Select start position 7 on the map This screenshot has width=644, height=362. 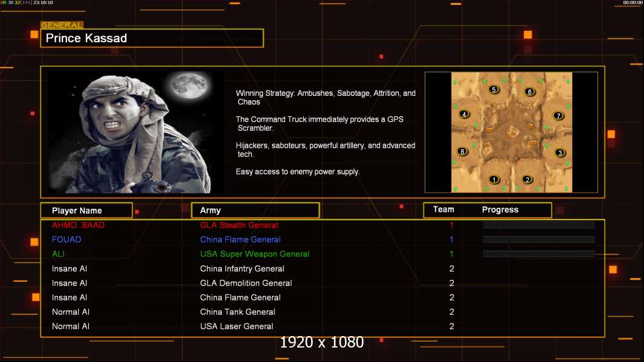click(x=558, y=116)
